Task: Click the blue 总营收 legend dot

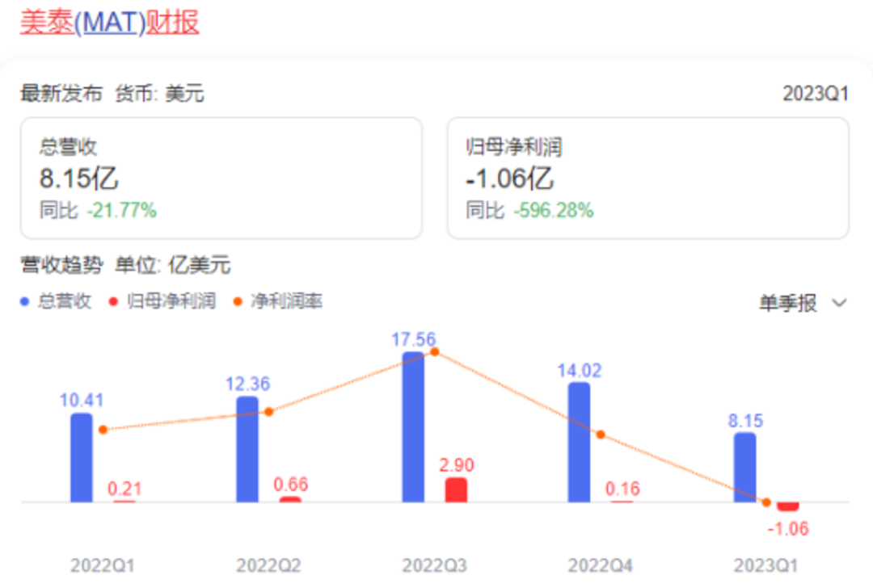Action: pyautogui.click(x=24, y=301)
